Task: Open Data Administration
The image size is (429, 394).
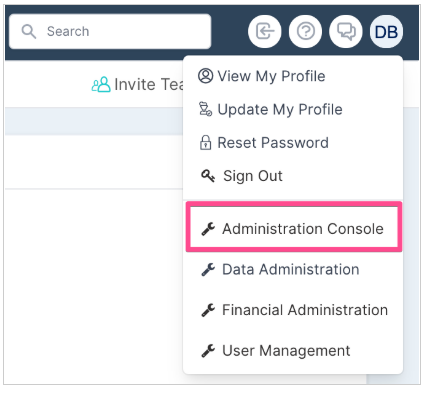Action: (x=280, y=269)
